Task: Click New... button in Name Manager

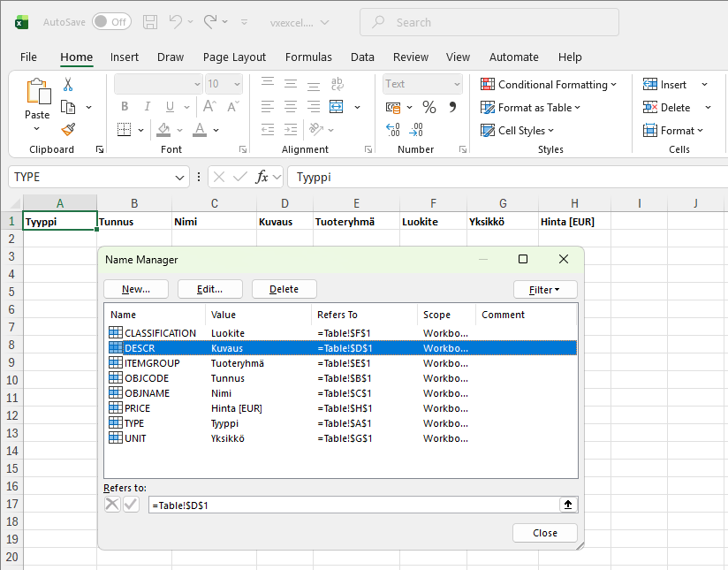Action: point(135,289)
